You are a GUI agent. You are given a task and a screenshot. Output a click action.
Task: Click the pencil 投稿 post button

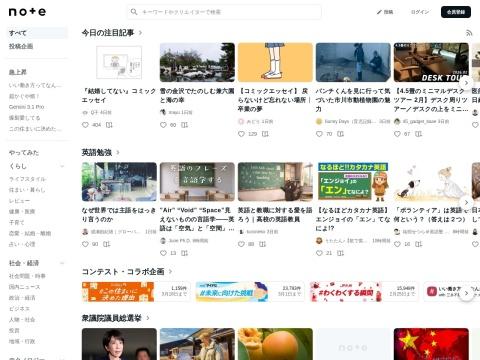pos(385,12)
